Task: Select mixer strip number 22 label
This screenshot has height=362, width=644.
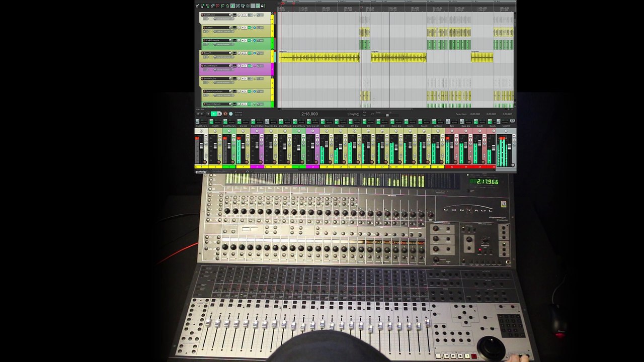Action: click(x=452, y=167)
